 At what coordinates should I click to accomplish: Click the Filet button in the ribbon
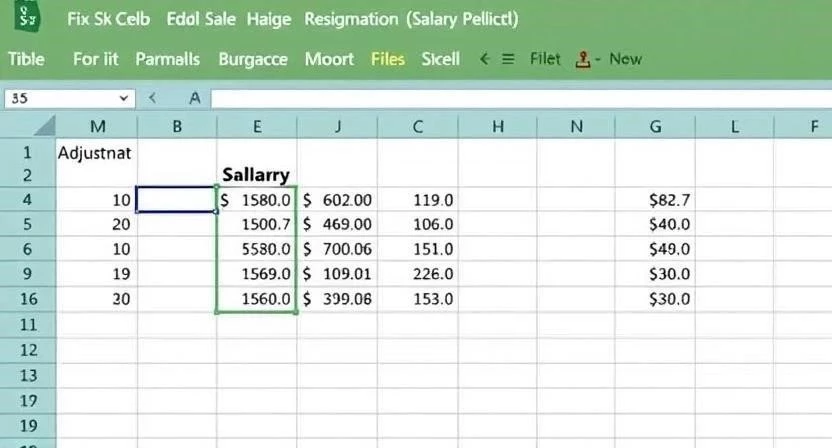click(x=545, y=59)
